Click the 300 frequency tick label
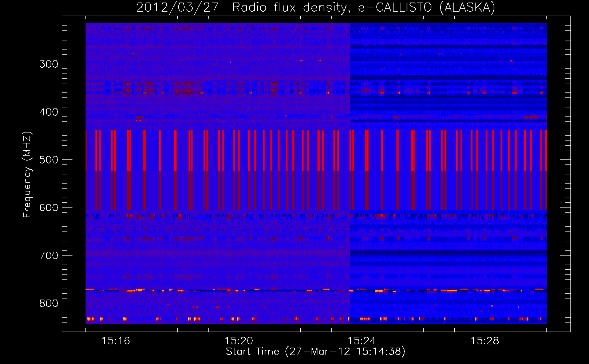 pyautogui.click(x=49, y=64)
